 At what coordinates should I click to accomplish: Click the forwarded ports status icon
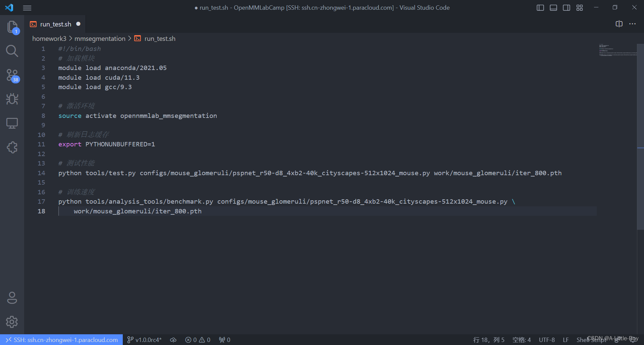tap(225, 340)
